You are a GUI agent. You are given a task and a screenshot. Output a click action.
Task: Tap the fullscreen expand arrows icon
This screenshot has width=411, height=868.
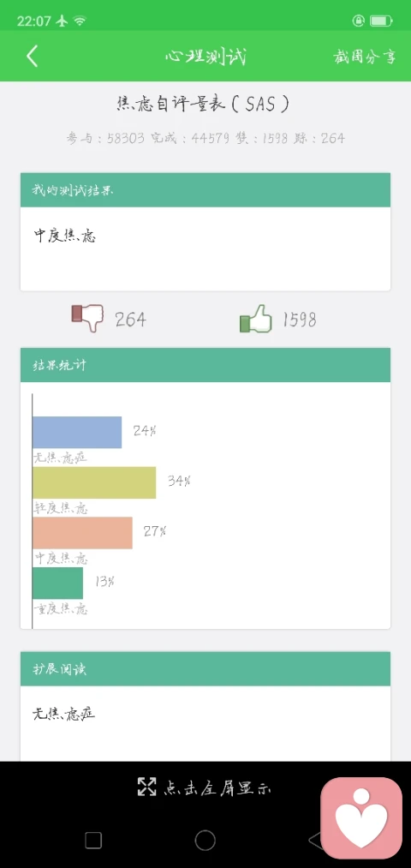tap(146, 787)
